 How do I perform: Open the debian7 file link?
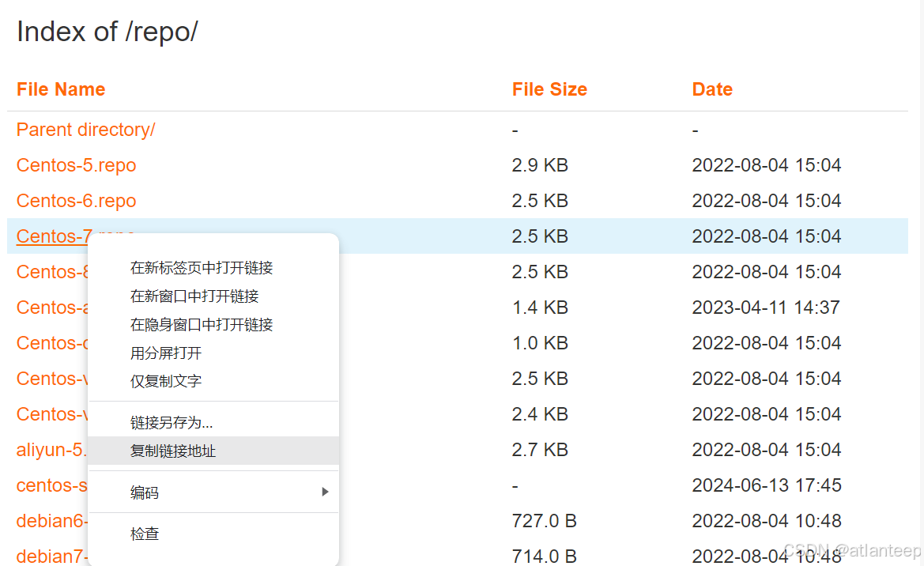click(52, 557)
